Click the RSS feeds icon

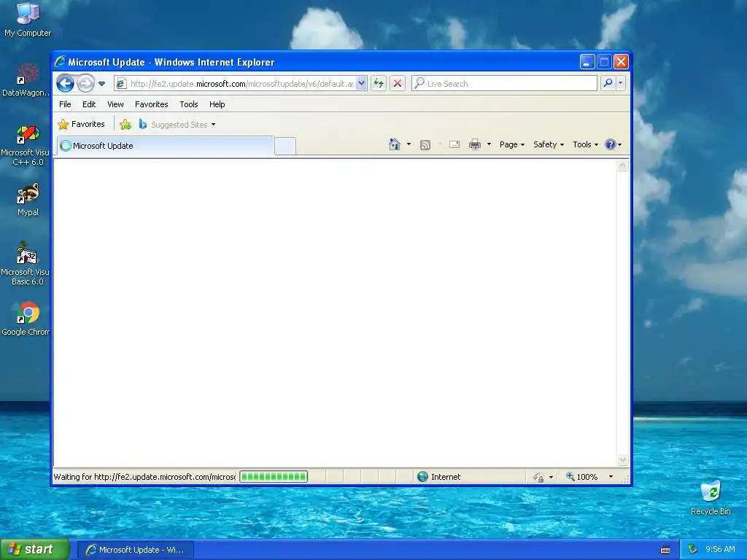(425, 145)
